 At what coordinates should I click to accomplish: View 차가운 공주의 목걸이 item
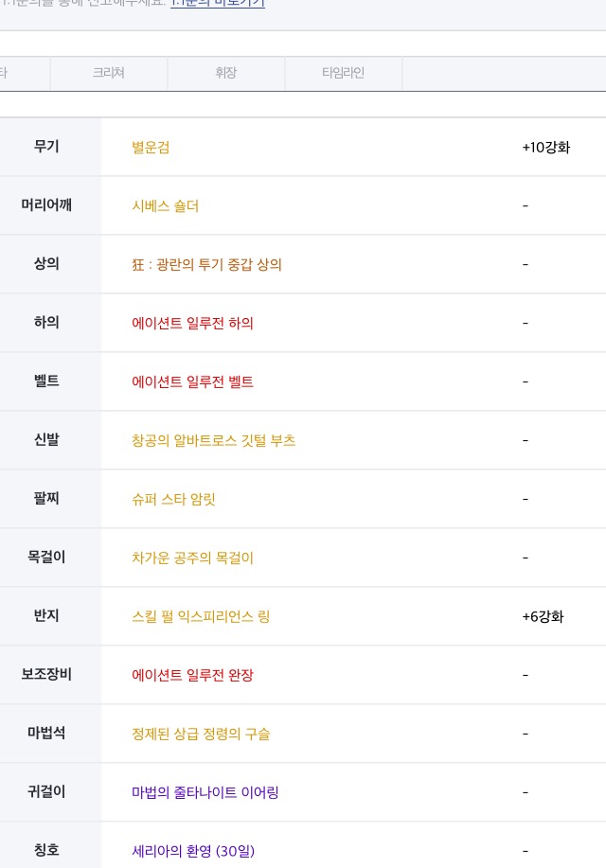tap(192, 558)
